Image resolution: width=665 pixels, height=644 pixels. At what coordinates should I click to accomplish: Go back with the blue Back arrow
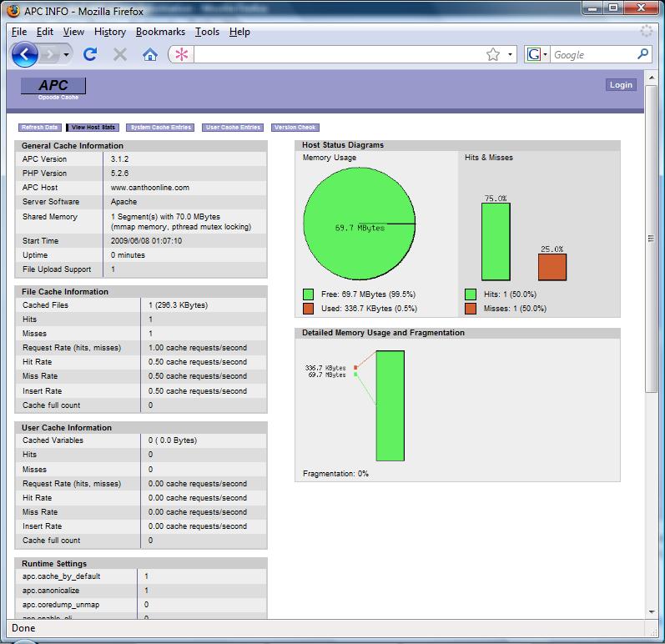pos(24,54)
